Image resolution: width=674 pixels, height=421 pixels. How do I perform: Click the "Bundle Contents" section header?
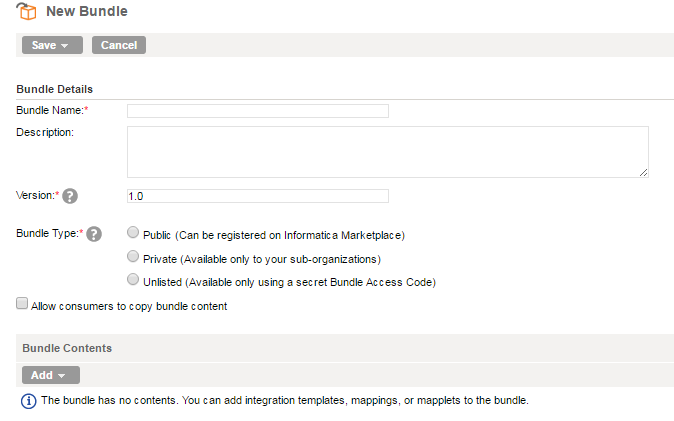(67, 348)
